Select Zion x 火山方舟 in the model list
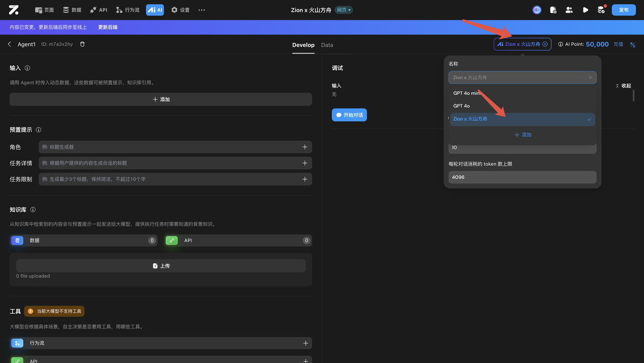Screen dimensions: 644x363 [x=522, y=119]
